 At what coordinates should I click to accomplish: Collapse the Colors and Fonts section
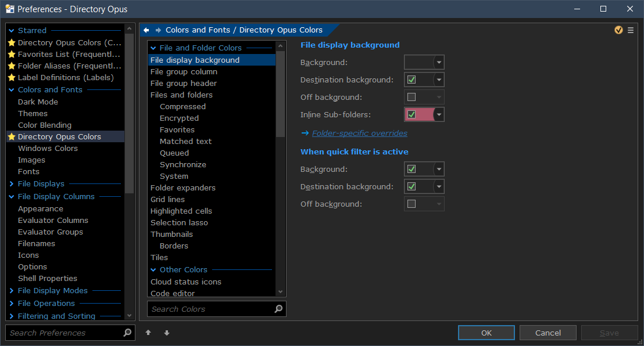[x=12, y=89]
